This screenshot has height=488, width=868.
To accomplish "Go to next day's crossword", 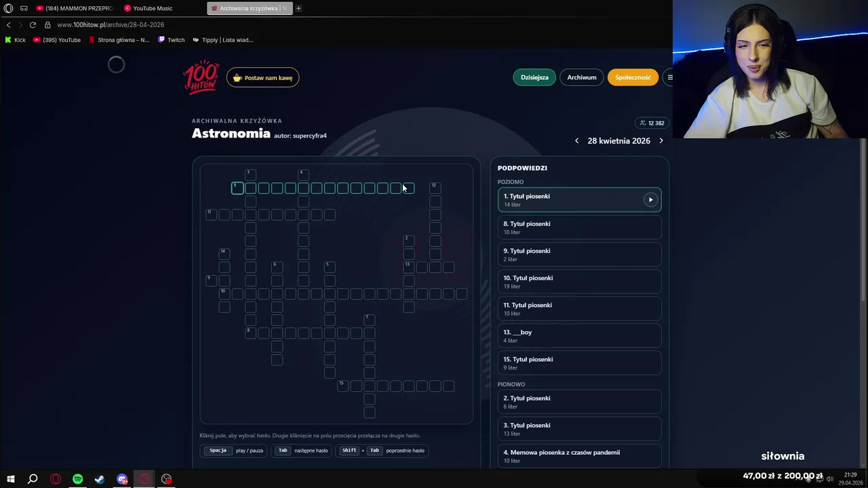I will pyautogui.click(x=661, y=141).
